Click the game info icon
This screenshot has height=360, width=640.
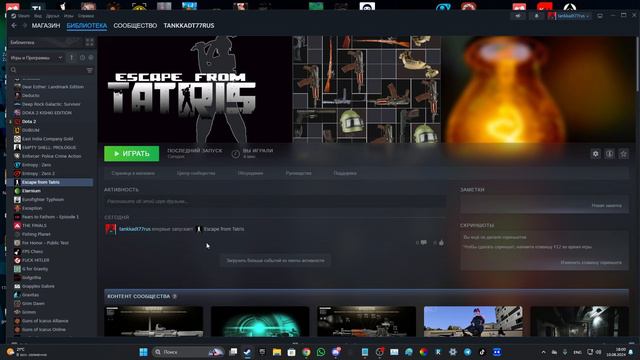tap(609, 154)
